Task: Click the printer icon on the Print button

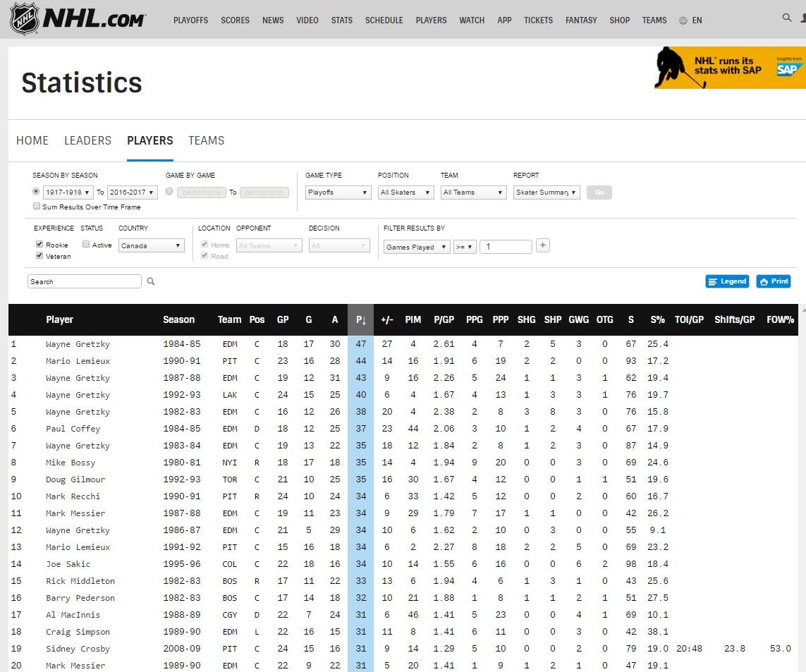Action: click(x=763, y=281)
